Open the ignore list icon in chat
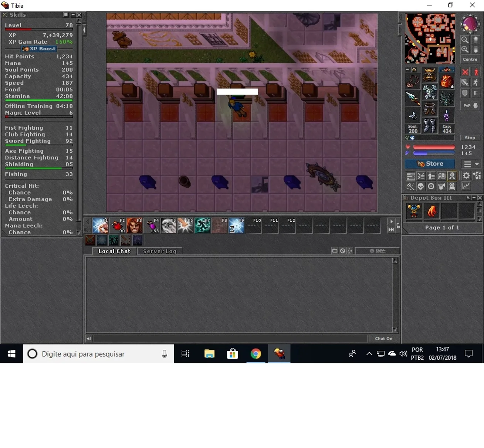 [x=343, y=251]
